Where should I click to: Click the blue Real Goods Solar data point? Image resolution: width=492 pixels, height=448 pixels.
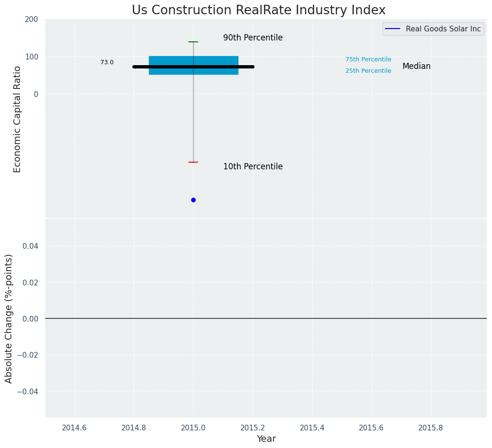point(193,200)
